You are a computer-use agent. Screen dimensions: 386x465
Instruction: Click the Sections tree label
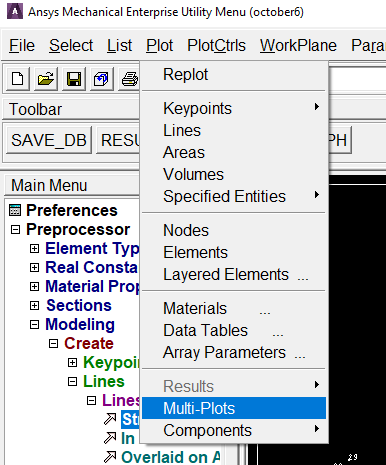pyautogui.click(x=79, y=305)
